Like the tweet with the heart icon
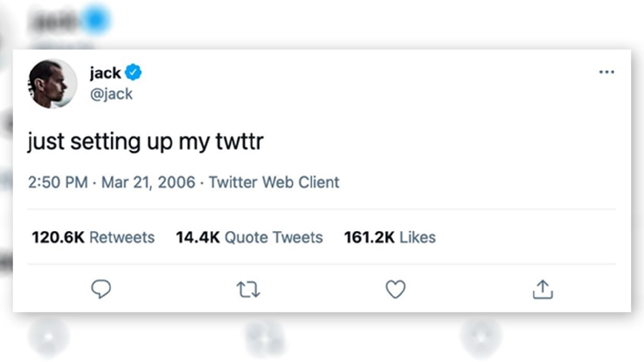 click(x=395, y=290)
